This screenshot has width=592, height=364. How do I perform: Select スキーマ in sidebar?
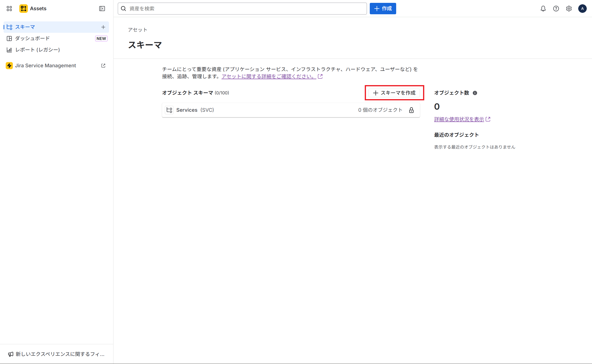tap(25, 27)
